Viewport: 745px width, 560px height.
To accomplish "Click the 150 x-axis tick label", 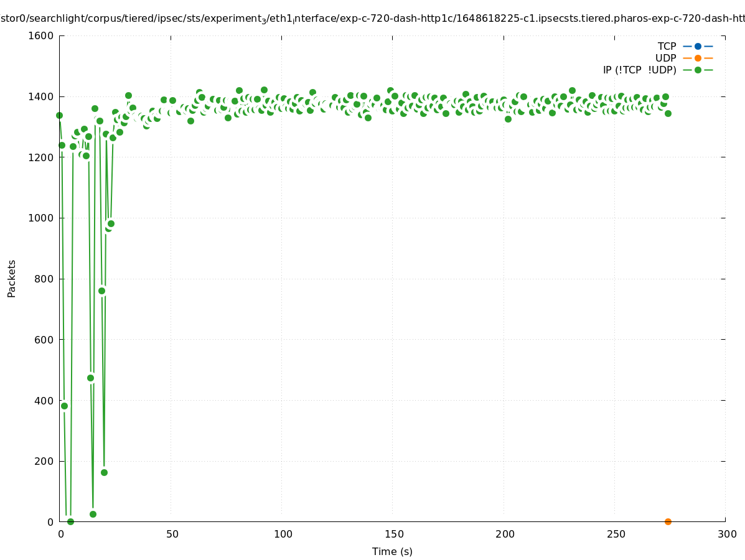I will point(392,534).
